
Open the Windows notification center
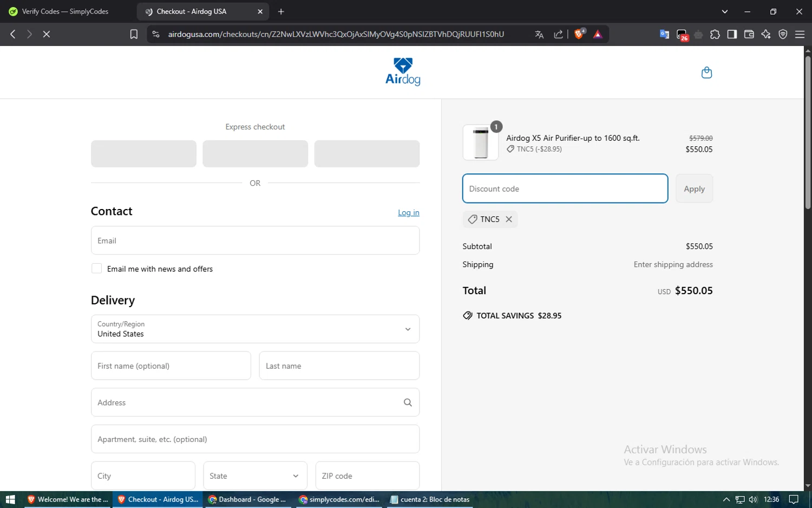[x=794, y=499]
